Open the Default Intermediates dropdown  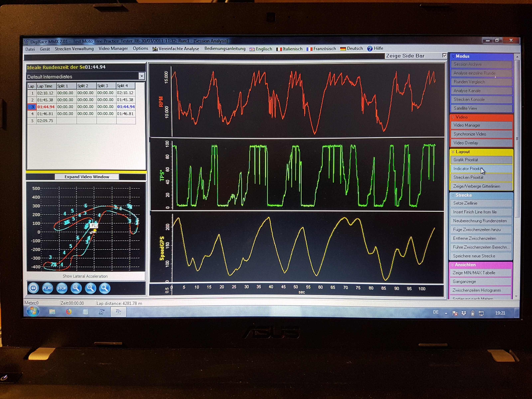141,76
